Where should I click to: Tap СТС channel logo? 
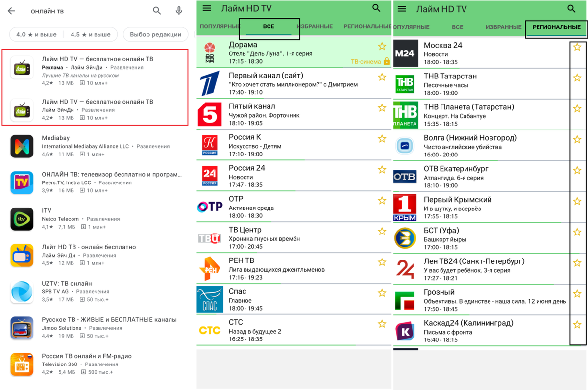[210, 330]
